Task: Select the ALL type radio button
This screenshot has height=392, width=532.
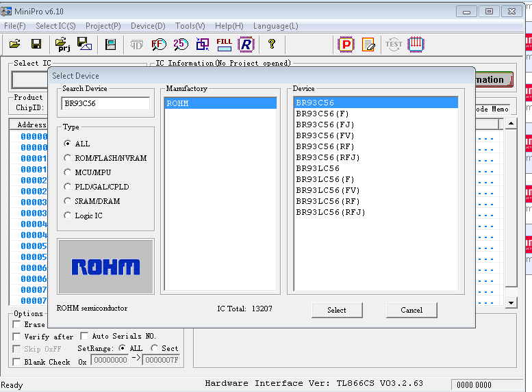Action: click(68, 144)
